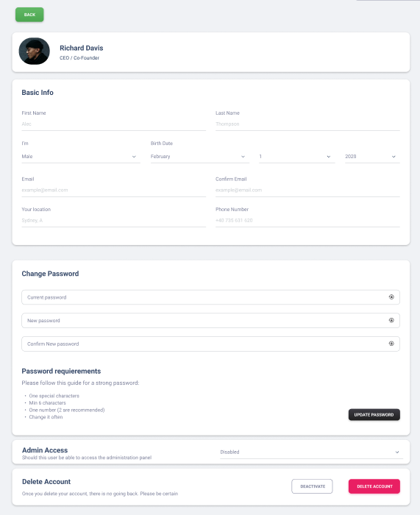Open the birth month dropdown February
Screen dimensions: 420x515
199,156
